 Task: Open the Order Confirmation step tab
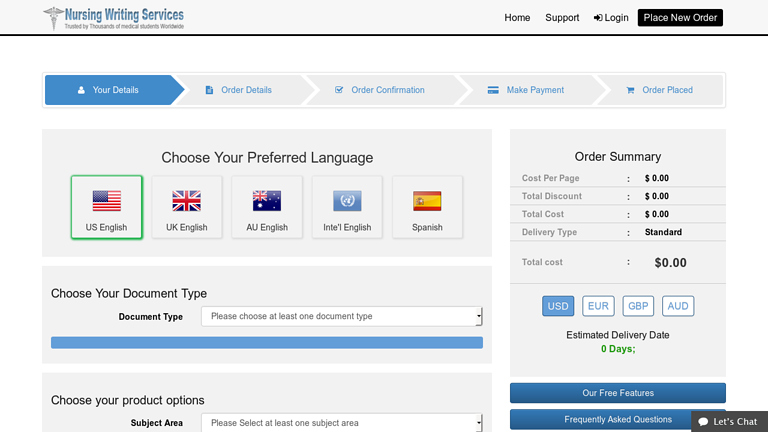(387, 90)
